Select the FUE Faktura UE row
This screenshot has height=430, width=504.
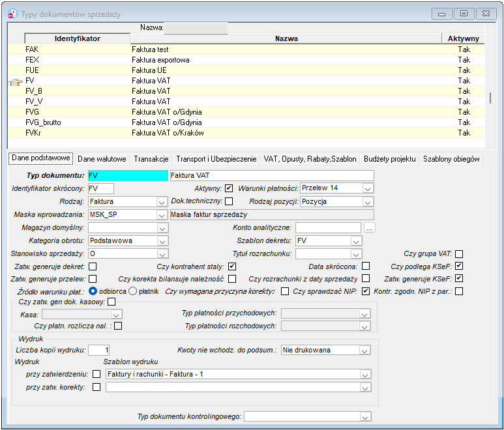(x=246, y=70)
